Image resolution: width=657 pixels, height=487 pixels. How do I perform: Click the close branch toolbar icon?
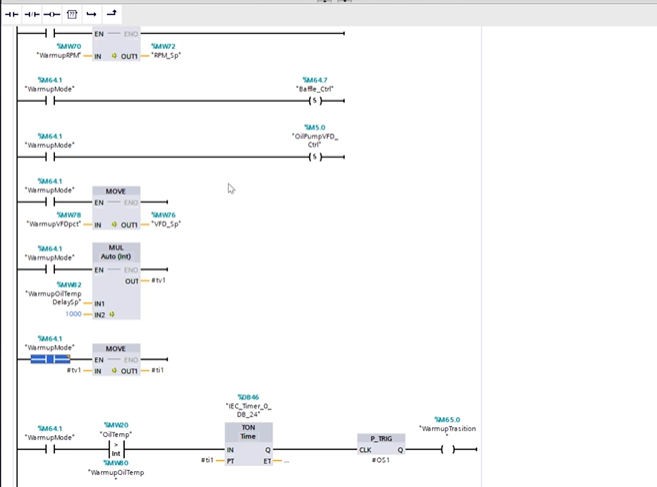point(111,13)
